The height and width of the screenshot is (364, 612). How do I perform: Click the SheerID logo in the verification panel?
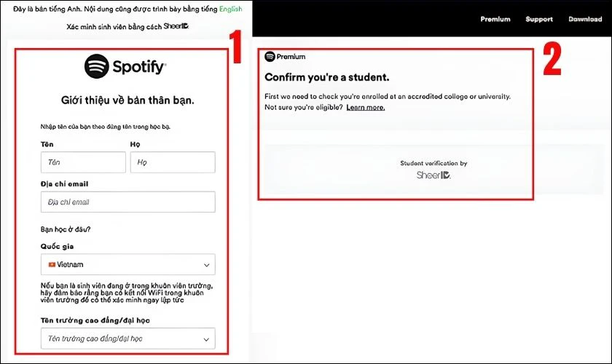tap(433, 175)
